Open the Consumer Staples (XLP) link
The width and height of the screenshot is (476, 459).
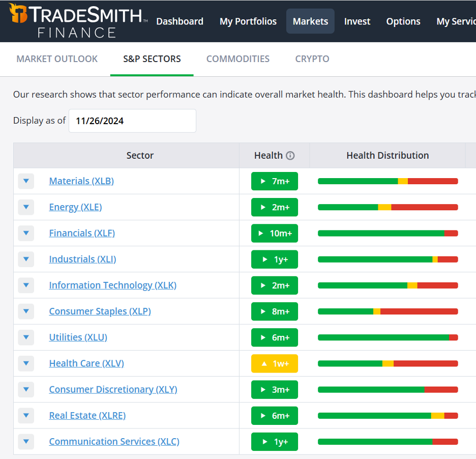coord(100,311)
